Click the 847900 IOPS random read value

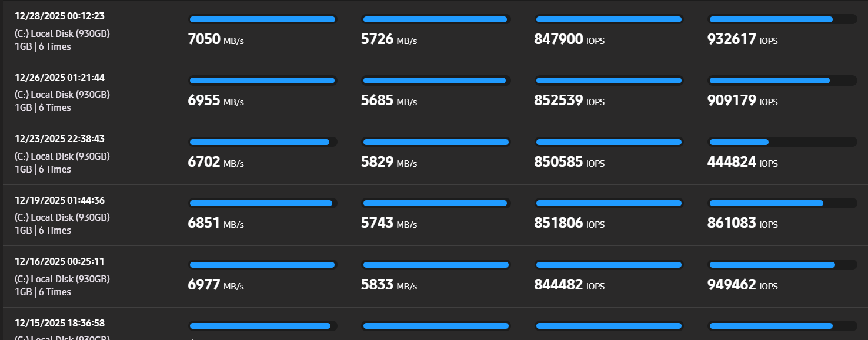click(x=569, y=40)
